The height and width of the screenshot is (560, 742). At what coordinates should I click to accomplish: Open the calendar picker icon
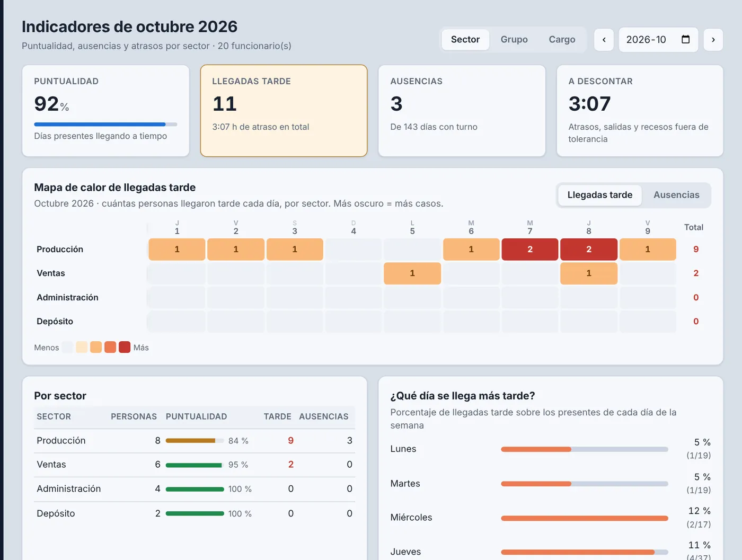(685, 39)
